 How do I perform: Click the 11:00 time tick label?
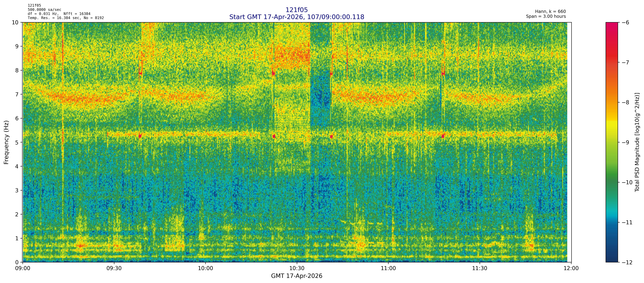(x=388, y=269)
